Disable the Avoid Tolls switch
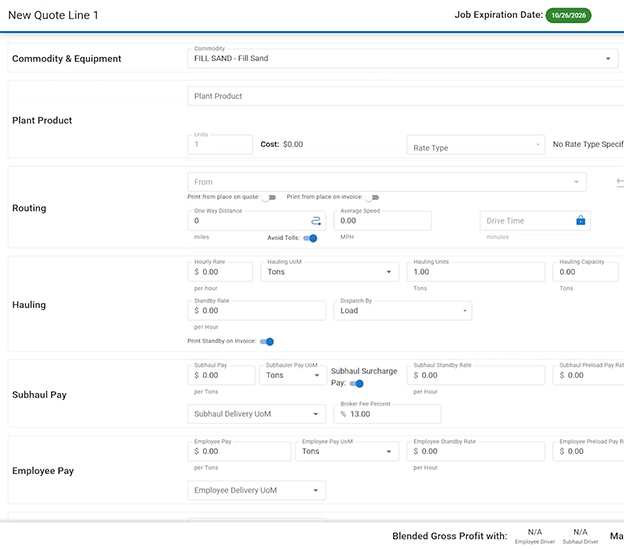624x549 pixels. [x=310, y=238]
